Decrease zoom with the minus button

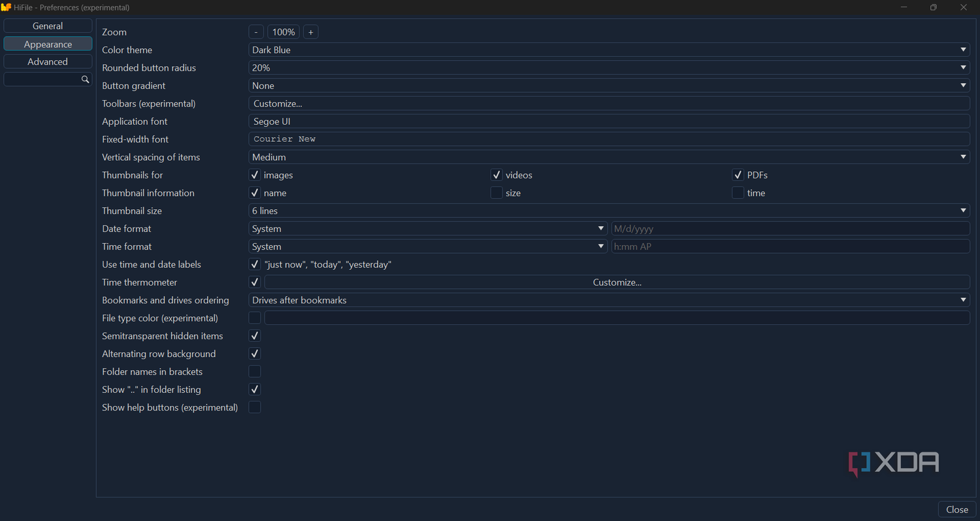coord(256,32)
